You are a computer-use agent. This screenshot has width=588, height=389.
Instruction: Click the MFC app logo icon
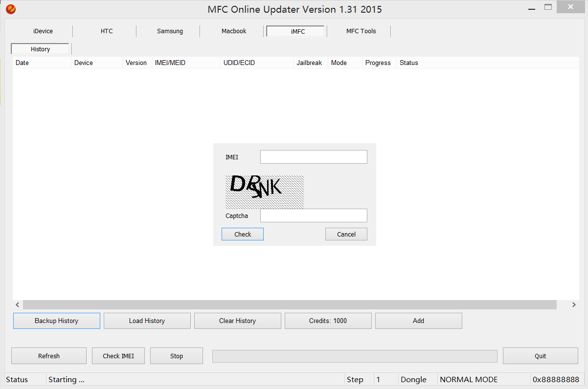pyautogui.click(x=11, y=9)
